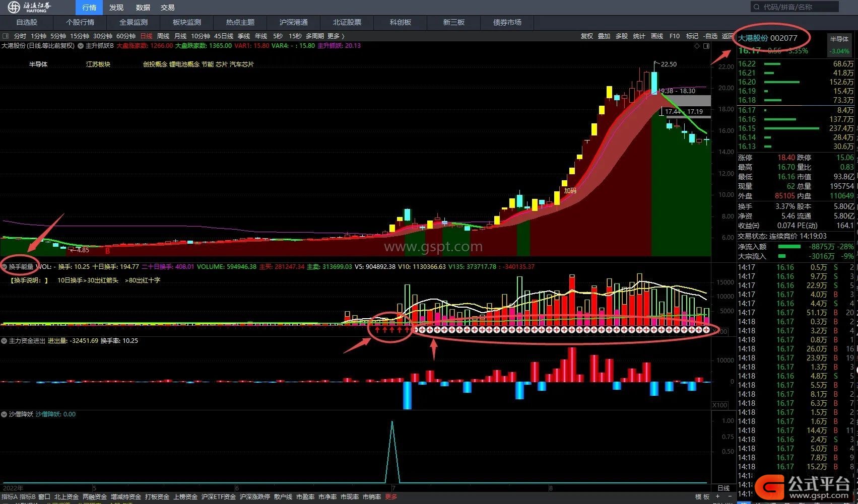This screenshot has height=504, width=858.
Task: Open the 主升抓妖B indicator dropdown
Action: [x=81, y=45]
